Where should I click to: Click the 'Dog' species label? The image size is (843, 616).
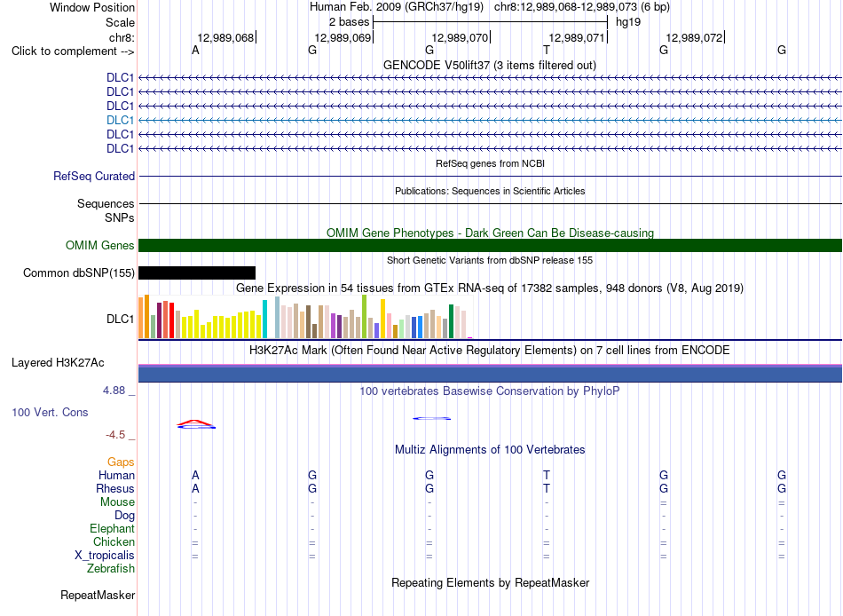[x=124, y=516]
